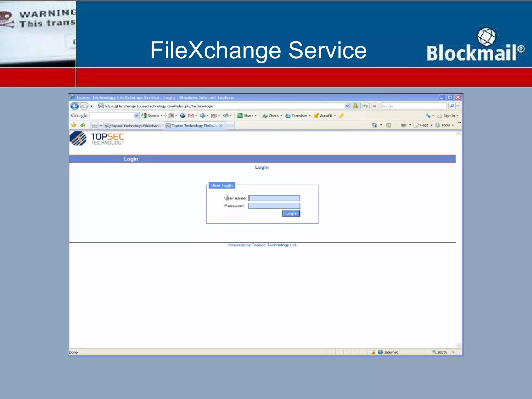Click the Quick Tabs grid icon

pos(95,125)
